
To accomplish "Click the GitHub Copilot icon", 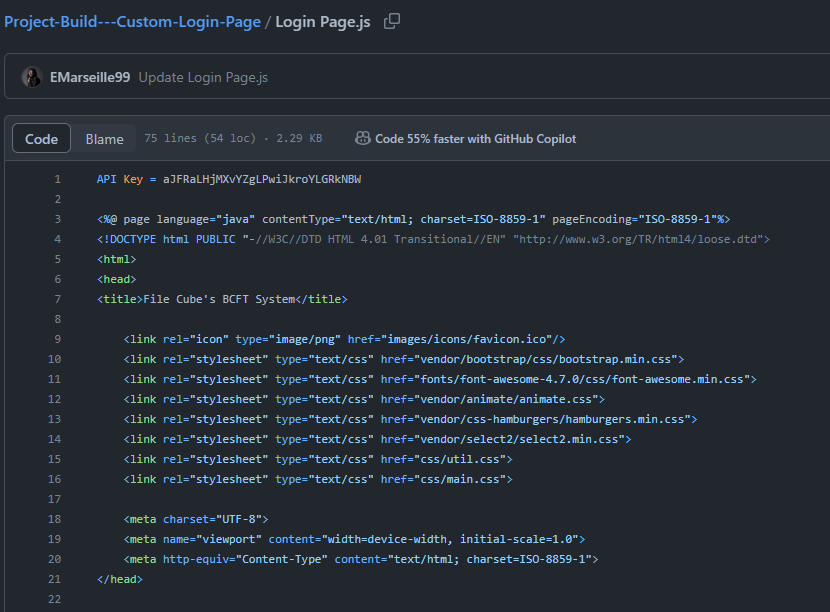I will (363, 139).
